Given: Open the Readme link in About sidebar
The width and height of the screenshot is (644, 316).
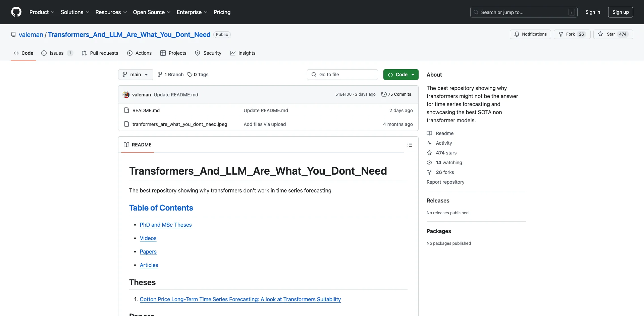Looking at the screenshot, I should click(x=440, y=133).
